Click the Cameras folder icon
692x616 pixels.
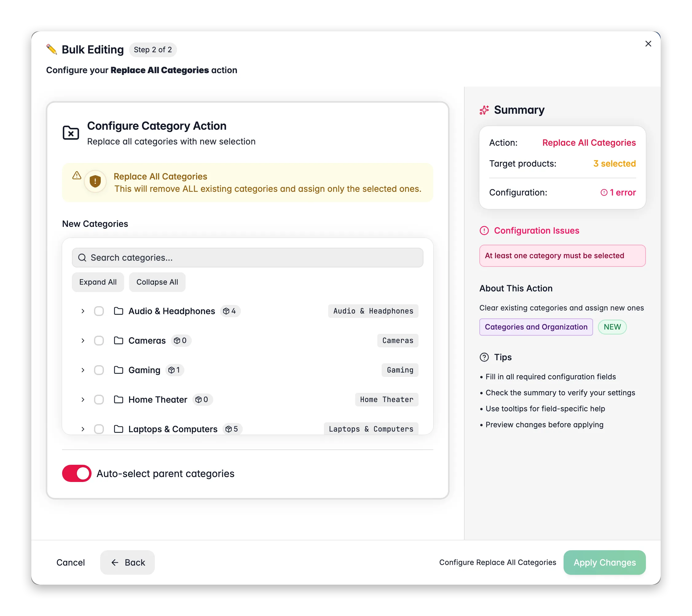[x=119, y=340]
